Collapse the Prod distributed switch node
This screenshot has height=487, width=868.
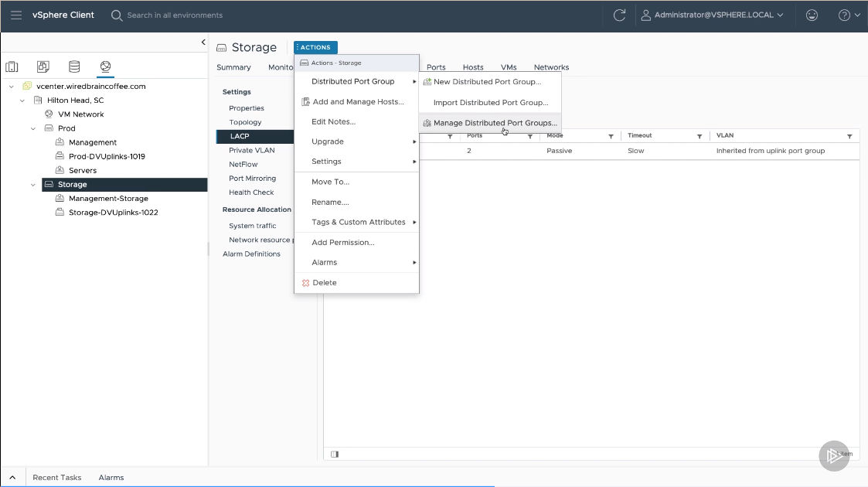point(33,128)
